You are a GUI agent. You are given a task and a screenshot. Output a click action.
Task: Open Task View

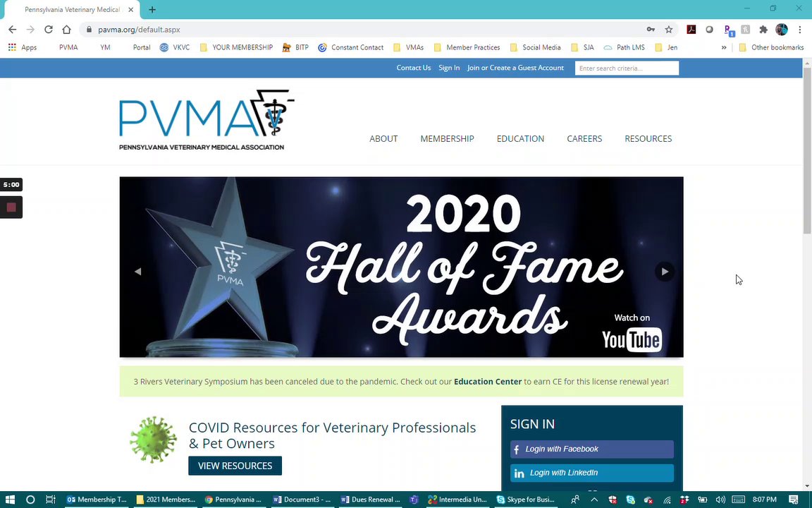[50, 500]
